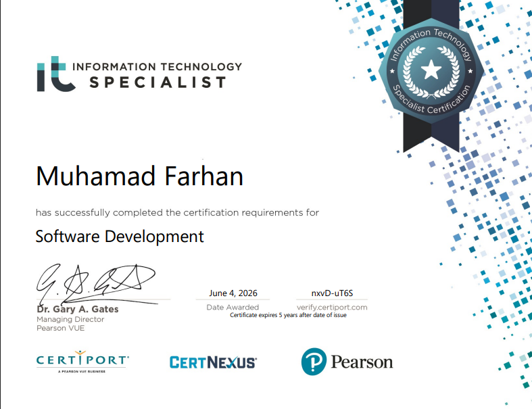Viewport: 532px width, 409px height.
Task: Select the recipient name Muhamad Farhan
Action: click(139, 176)
